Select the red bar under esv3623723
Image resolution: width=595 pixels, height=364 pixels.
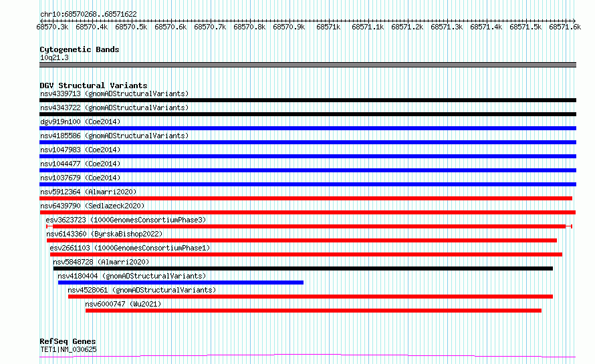(x=309, y=226)
